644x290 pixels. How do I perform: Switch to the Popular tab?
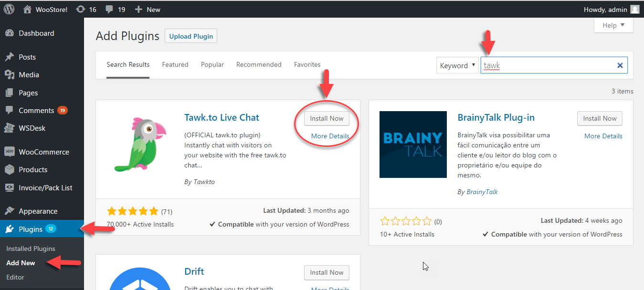coord(212,64)
